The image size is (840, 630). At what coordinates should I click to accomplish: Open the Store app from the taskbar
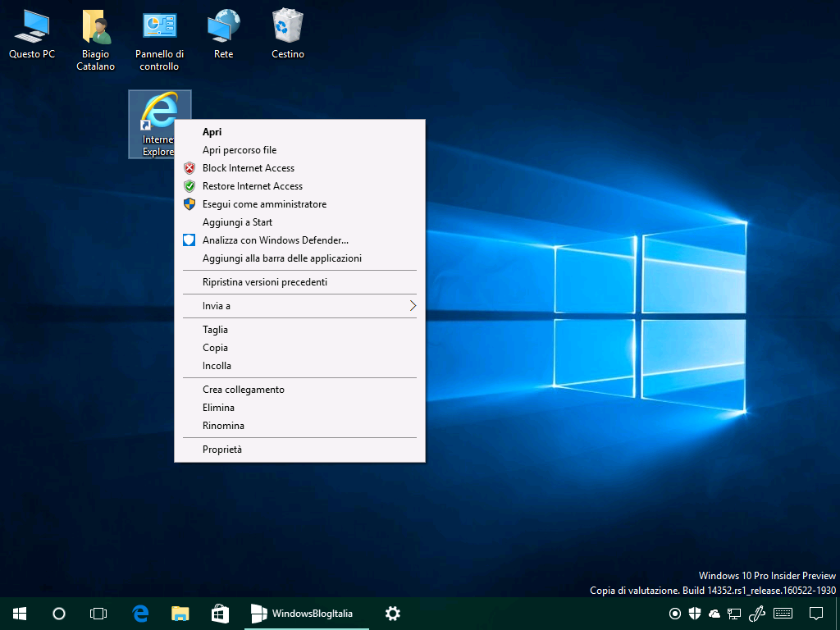point(220,614)
